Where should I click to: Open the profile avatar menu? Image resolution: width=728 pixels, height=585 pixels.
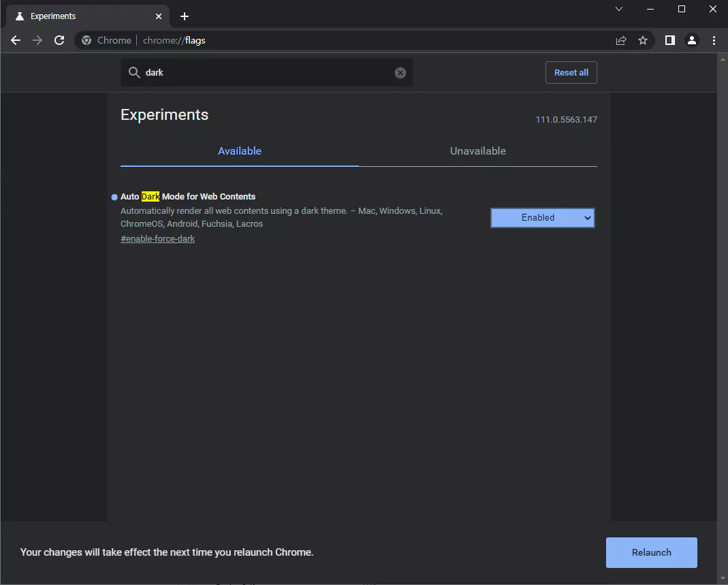point(692,40)
